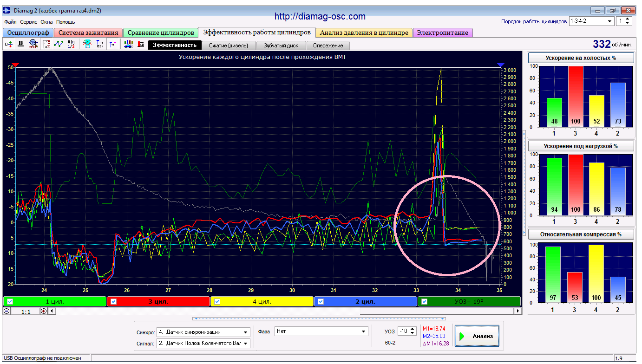The width and height of the screenshot is (642, 364).
Task: Click the red bar with number 10 icon
Action: 141,44
